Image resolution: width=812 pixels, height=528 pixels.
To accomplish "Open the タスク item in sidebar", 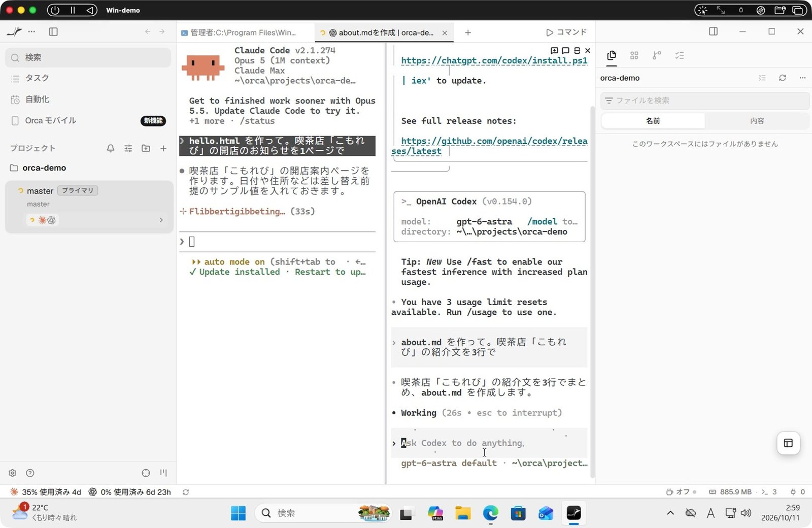I will pos(37,78).
